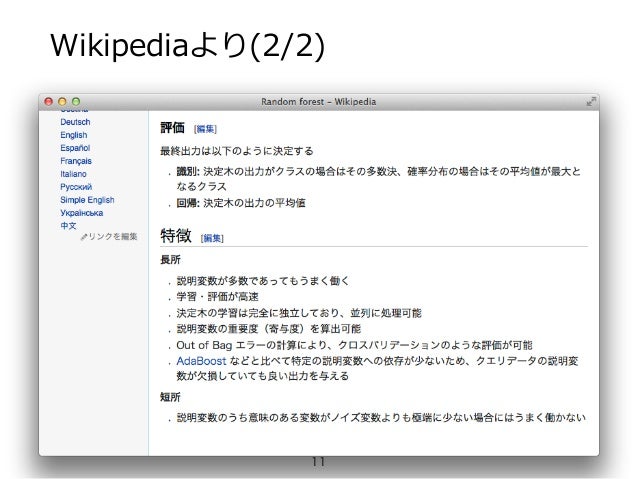Minimize the window with the yellow button

coord(62,101)
